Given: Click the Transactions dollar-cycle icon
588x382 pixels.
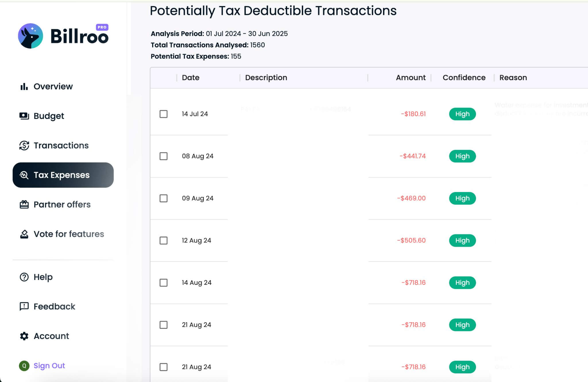Looking at the screenshot, I should 24,145.
